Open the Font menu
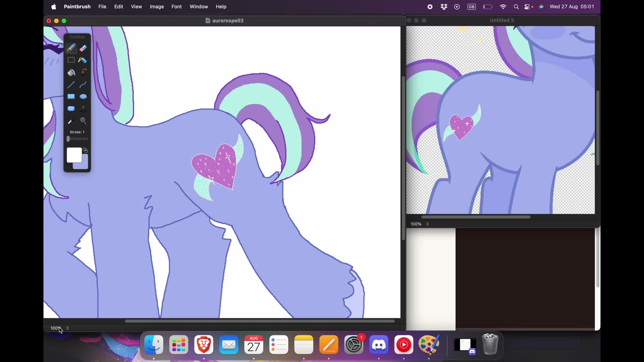 [176, 7]
